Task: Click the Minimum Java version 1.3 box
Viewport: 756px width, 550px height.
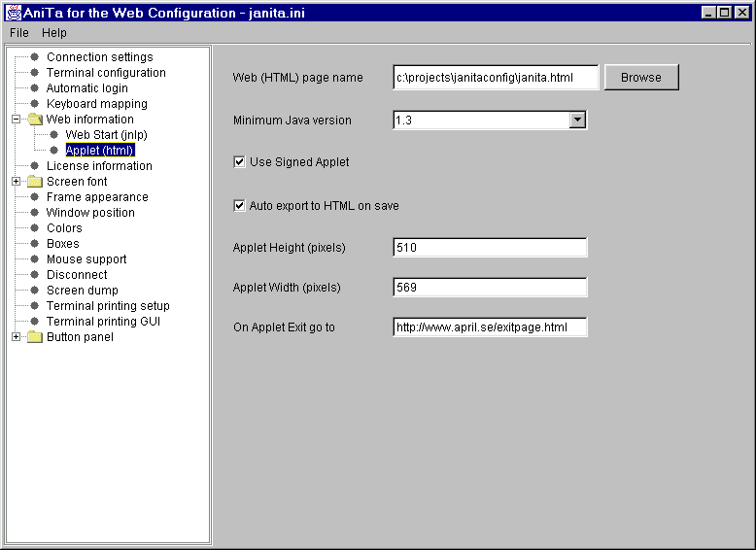Action: [x=490, y=120]
